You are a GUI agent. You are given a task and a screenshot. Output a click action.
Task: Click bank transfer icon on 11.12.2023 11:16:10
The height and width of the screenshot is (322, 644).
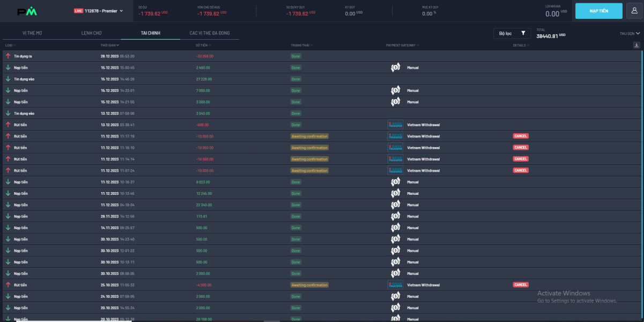point(395,148)
